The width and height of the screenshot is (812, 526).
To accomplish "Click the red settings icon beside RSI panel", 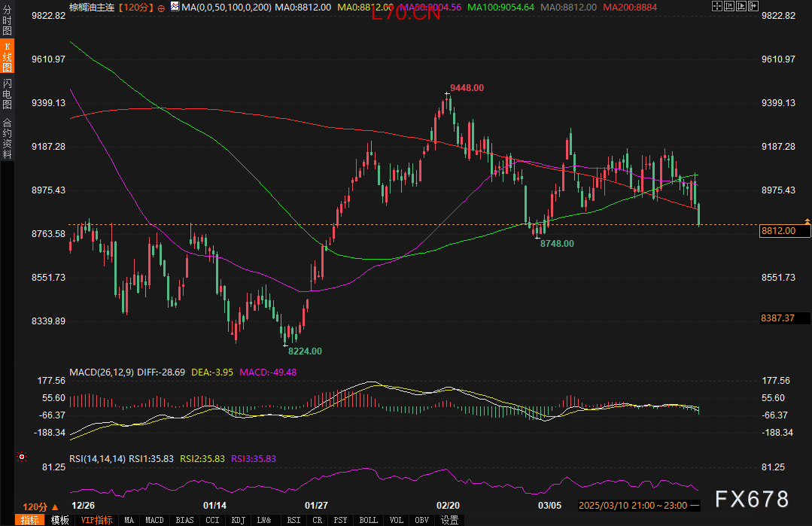I will click(22, 456).
